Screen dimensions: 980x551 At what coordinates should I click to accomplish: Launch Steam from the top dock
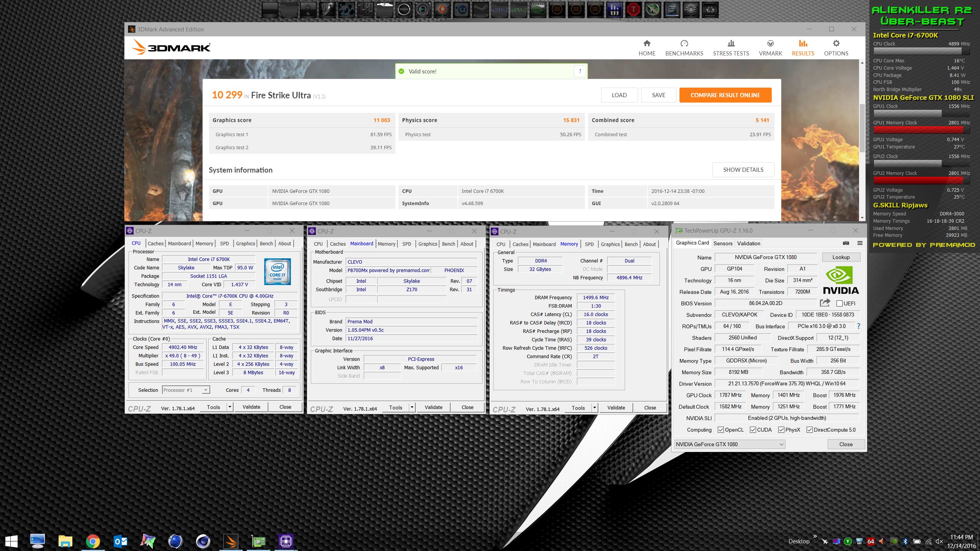(480, 9)
